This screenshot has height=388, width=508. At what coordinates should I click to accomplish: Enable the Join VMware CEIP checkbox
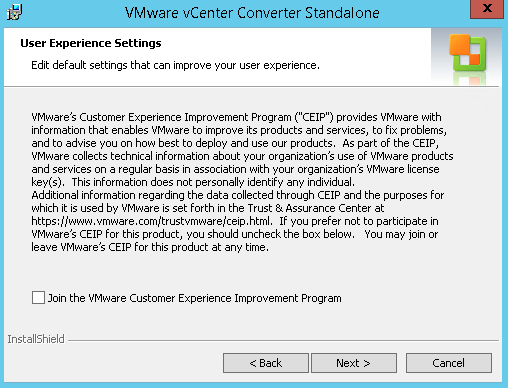38,297
